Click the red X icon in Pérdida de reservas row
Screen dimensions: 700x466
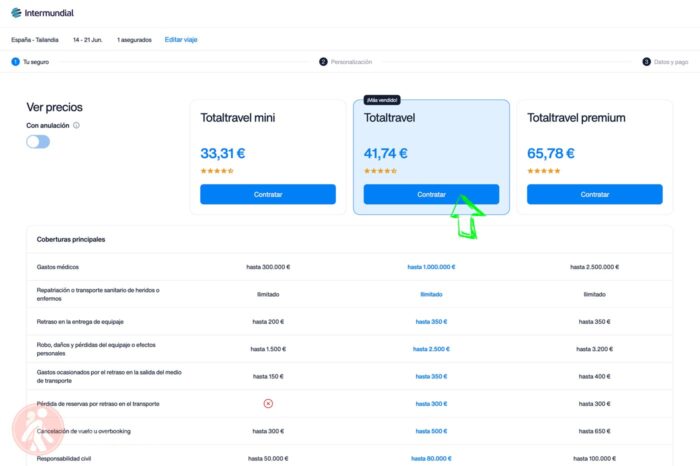268,404
